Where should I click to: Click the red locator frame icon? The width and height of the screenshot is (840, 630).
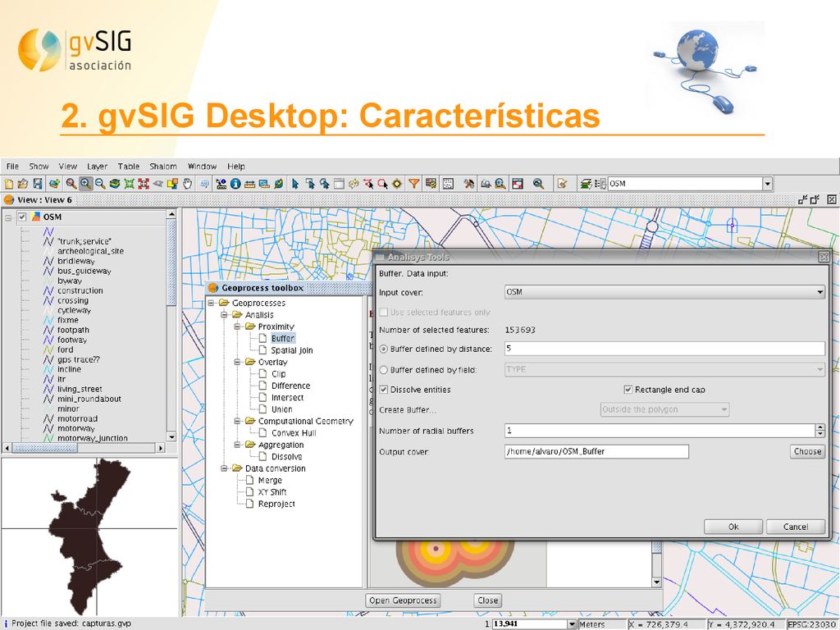click(x=518, y=184)
